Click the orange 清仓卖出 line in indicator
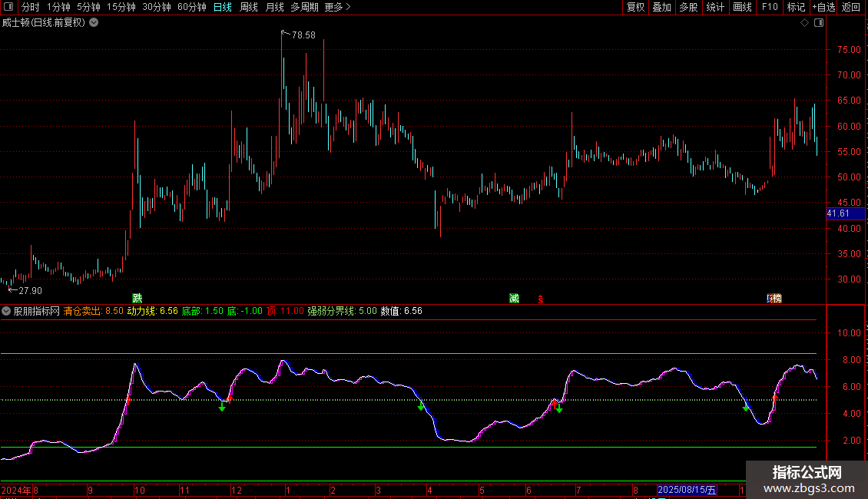 [384, 354]
